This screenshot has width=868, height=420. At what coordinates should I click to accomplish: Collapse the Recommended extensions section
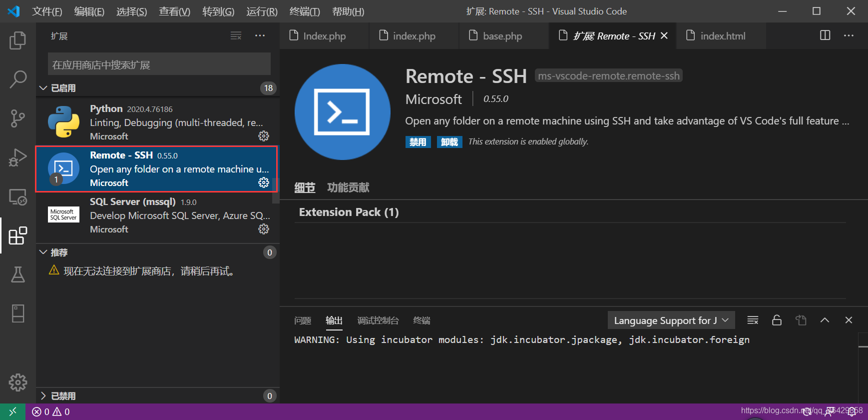[43, 252]
